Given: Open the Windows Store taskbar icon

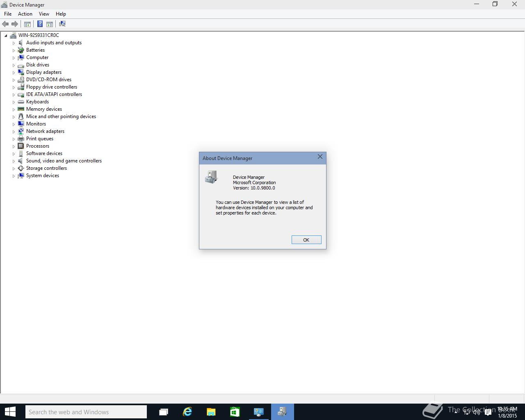Looking at the screenshot, I should tap(235, 412).
